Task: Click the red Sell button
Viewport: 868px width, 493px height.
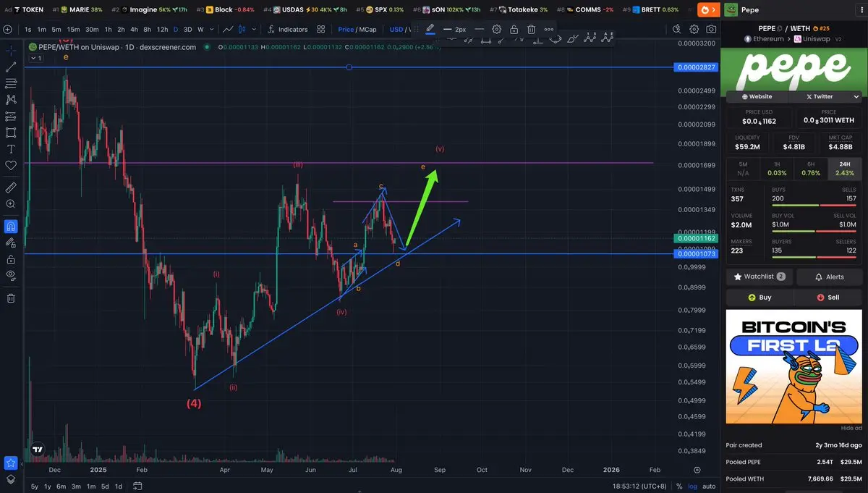Action: [828, 298]
